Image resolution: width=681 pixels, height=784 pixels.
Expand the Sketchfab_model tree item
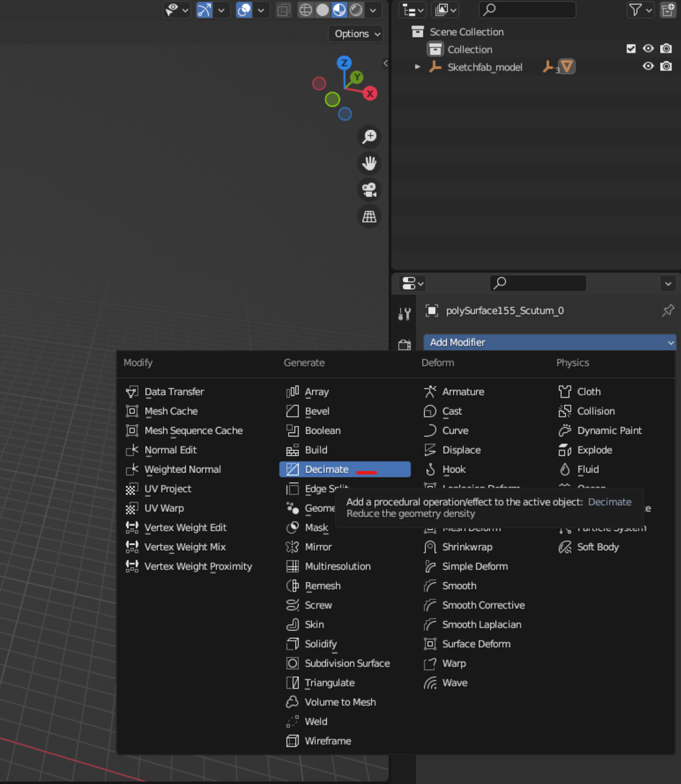coord(417,67)
